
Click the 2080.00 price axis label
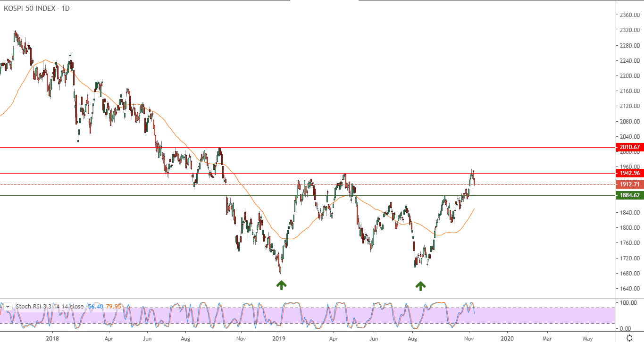tap(630, 122)
